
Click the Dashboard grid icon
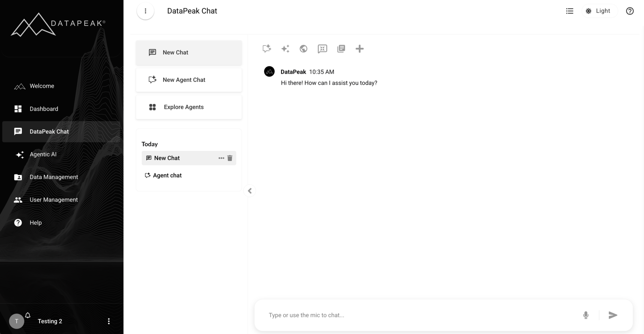(x=18, y=109)
